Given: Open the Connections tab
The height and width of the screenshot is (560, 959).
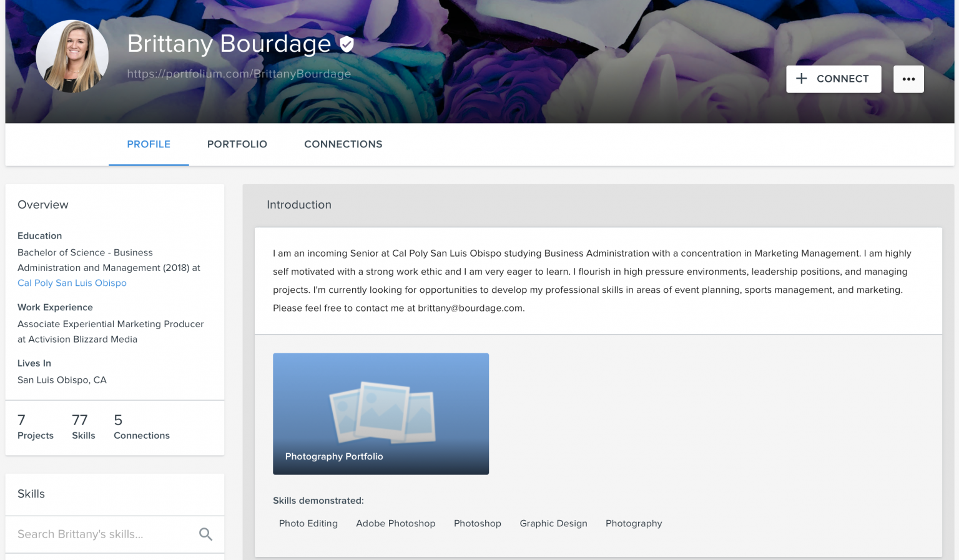Looking at the screenshot, I should coord(343,144).
